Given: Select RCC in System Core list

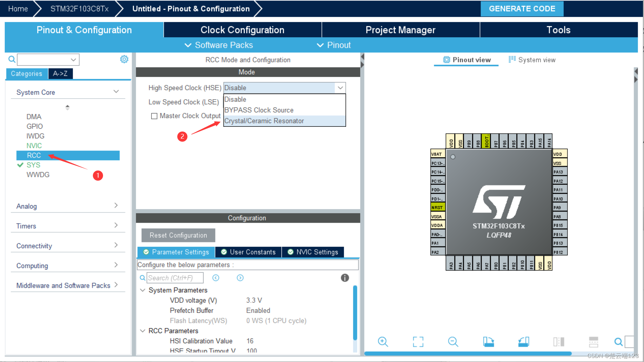Looking at the screenshot, I should tap(68, 155).
